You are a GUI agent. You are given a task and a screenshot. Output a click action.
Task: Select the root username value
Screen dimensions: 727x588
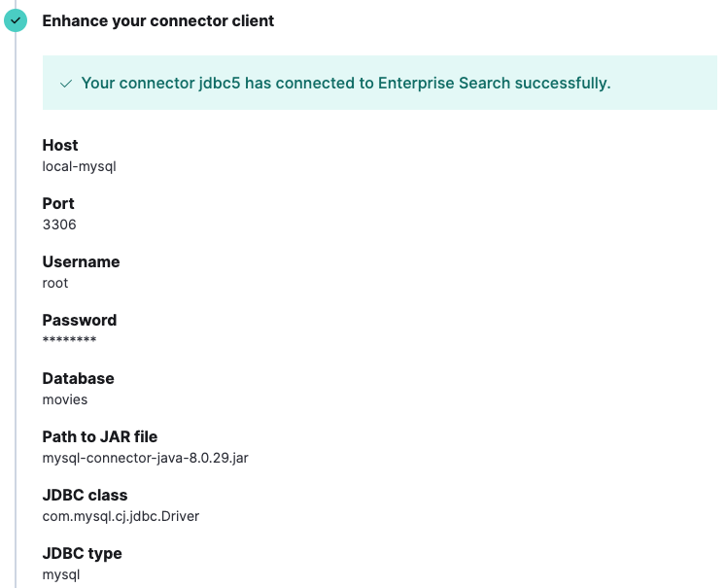[55, 283]
